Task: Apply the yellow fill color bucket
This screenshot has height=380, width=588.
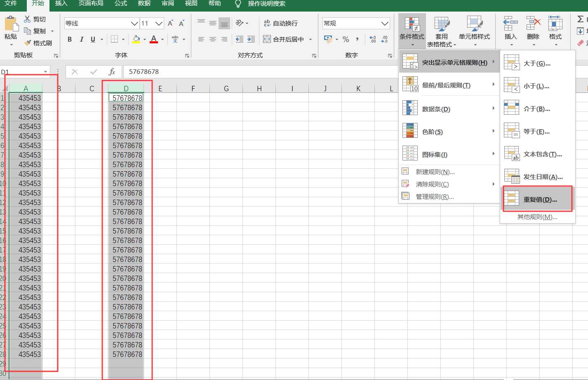Action: pyautogui.click(x=136, y=39)
